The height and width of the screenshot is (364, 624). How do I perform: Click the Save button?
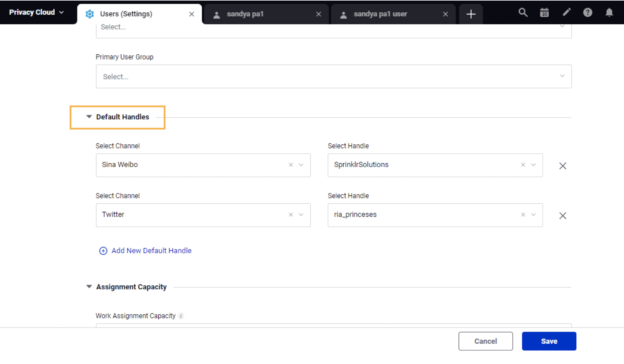[x=549, y=341]
